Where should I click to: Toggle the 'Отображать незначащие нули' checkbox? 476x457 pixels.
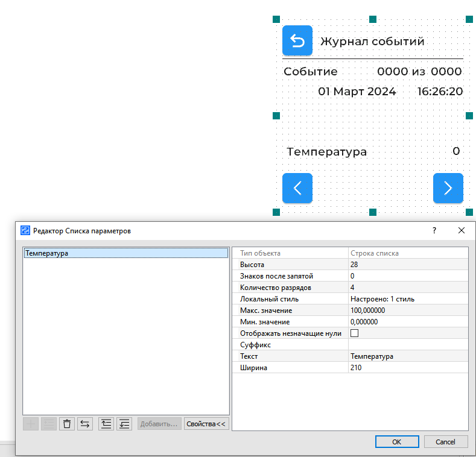tap(355, 333)
